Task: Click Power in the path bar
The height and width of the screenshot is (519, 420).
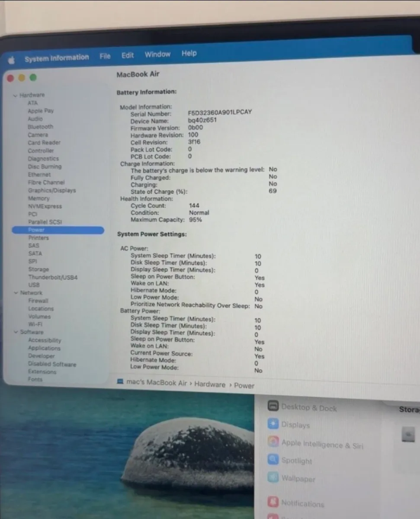Action: pyautogui.click(x=244, y=385)
